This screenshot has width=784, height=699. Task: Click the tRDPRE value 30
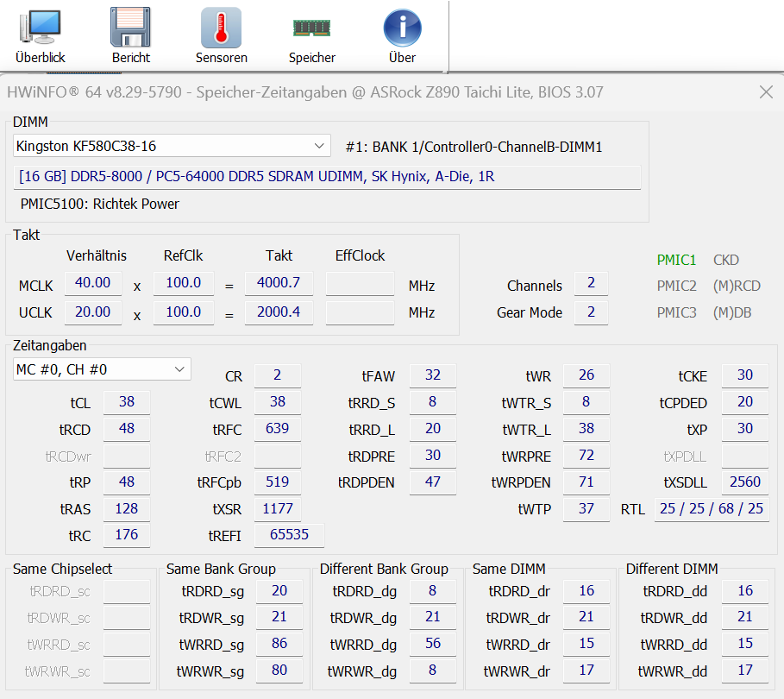[432, 456]
